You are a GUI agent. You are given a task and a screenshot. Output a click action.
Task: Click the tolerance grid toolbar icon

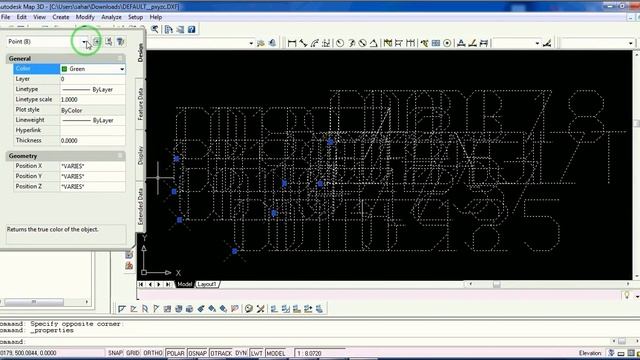(x=436, y=43)
